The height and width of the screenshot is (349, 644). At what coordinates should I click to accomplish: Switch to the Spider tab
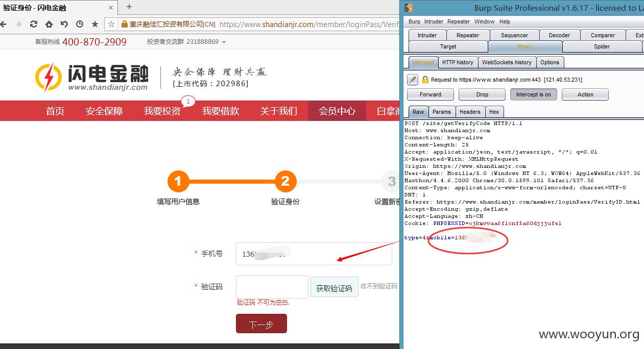[602, 46]
